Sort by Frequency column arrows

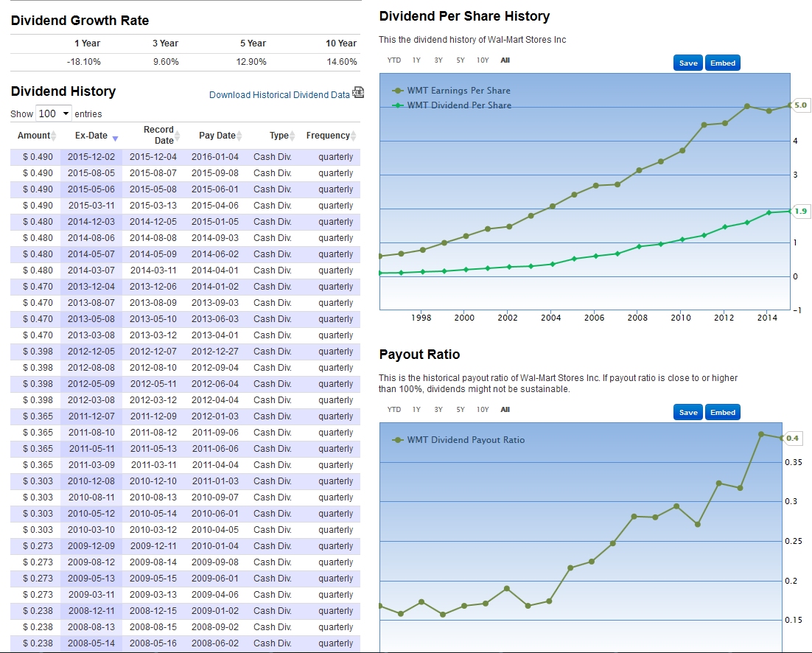353,136
